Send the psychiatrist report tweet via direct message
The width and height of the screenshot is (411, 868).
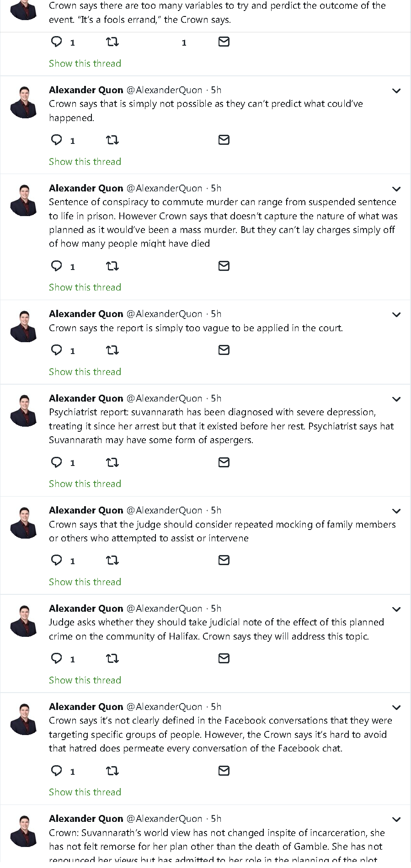pyautogui.click(x=224, y=462)
